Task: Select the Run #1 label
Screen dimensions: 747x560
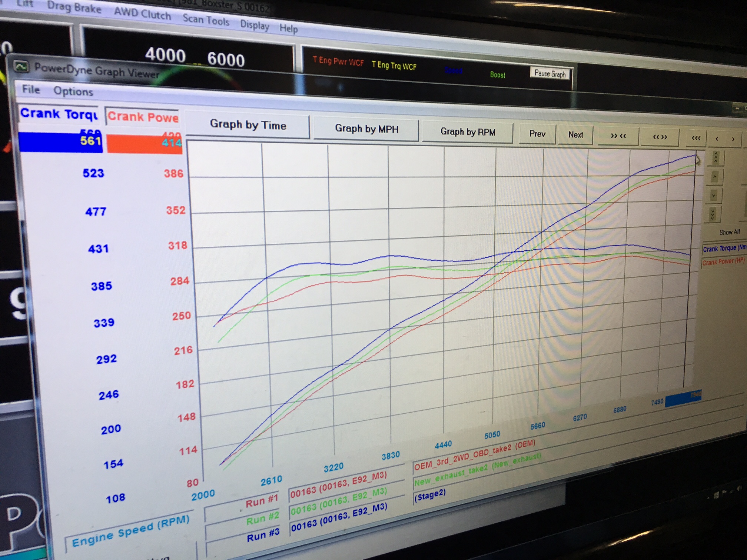Action: (x=262, y=501)
